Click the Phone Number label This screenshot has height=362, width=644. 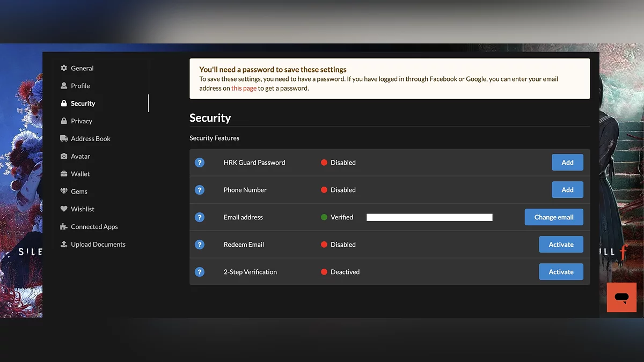[245, 190]
